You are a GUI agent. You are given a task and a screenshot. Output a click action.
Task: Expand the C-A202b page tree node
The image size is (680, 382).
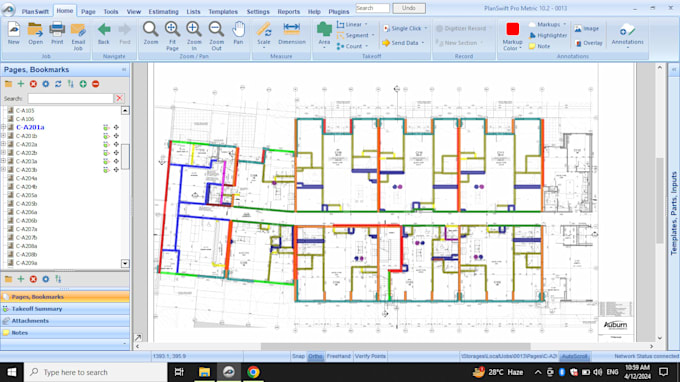tap(3, 153)
